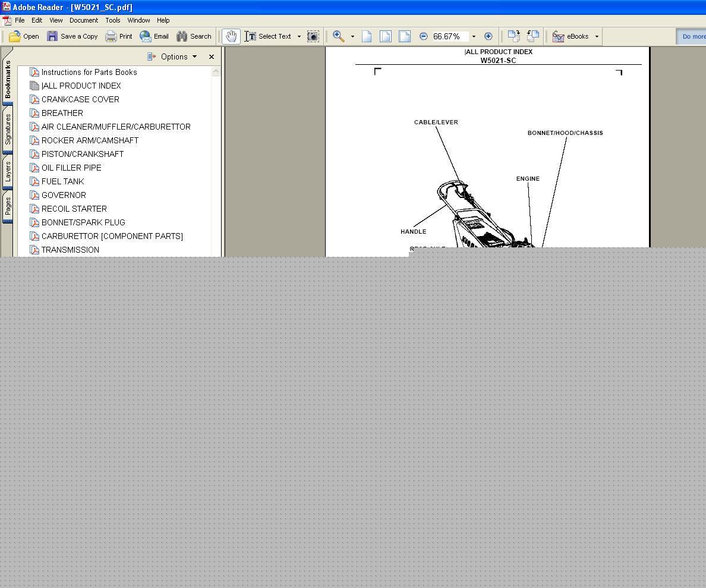Open the Window menu

pos(138,20)
